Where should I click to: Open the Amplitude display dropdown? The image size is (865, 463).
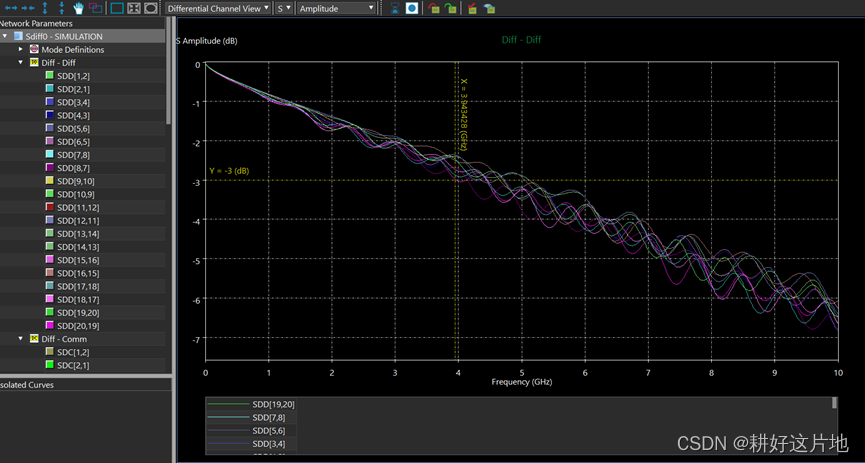(337, 8)
